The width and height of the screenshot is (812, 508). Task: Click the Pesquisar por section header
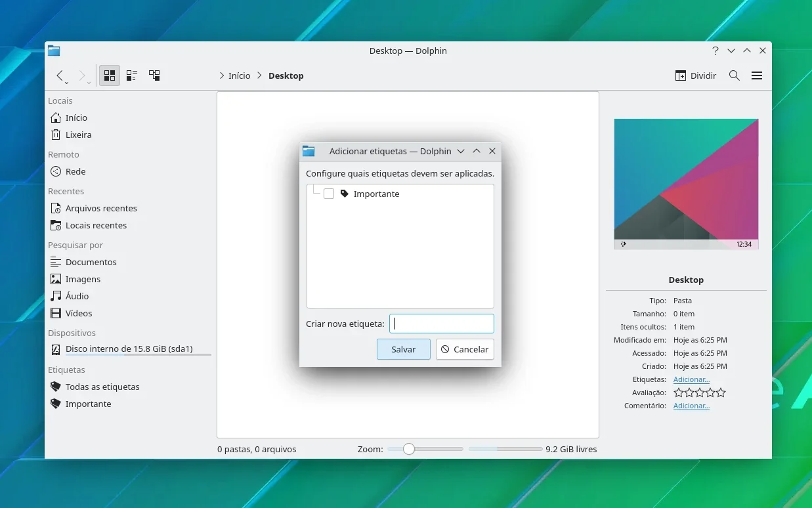pyautogui.click(x=75, y=245)
